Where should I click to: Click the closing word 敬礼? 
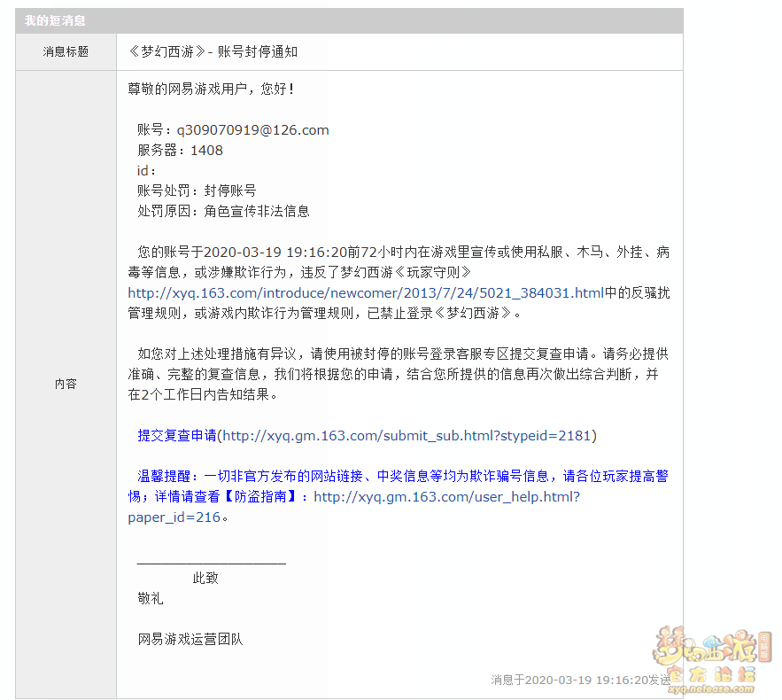[151, 599]
